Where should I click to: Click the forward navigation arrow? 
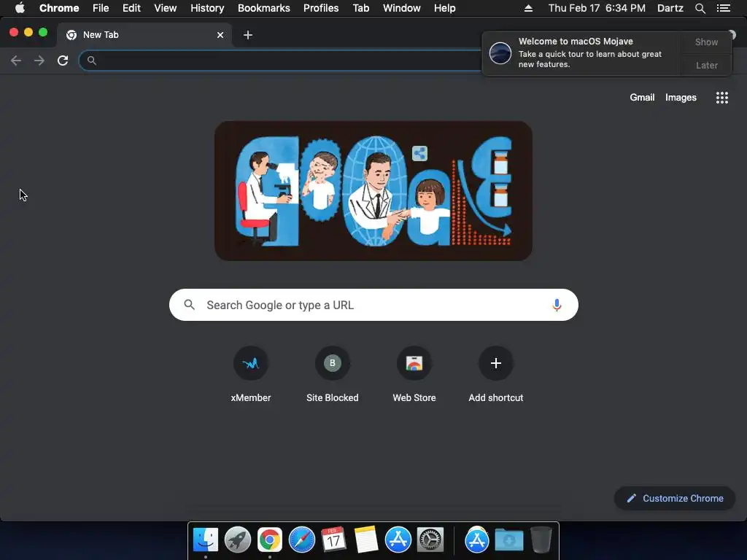[x=39, y=61]
